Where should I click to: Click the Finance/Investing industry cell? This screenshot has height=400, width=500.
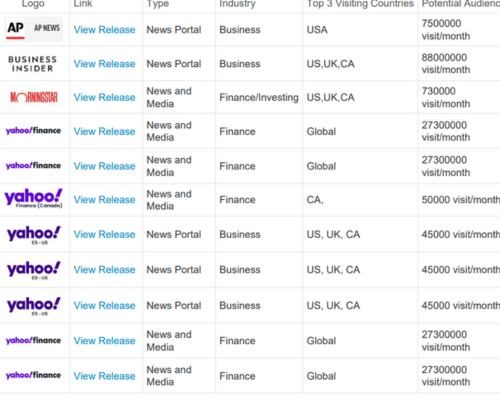point(259,97)
